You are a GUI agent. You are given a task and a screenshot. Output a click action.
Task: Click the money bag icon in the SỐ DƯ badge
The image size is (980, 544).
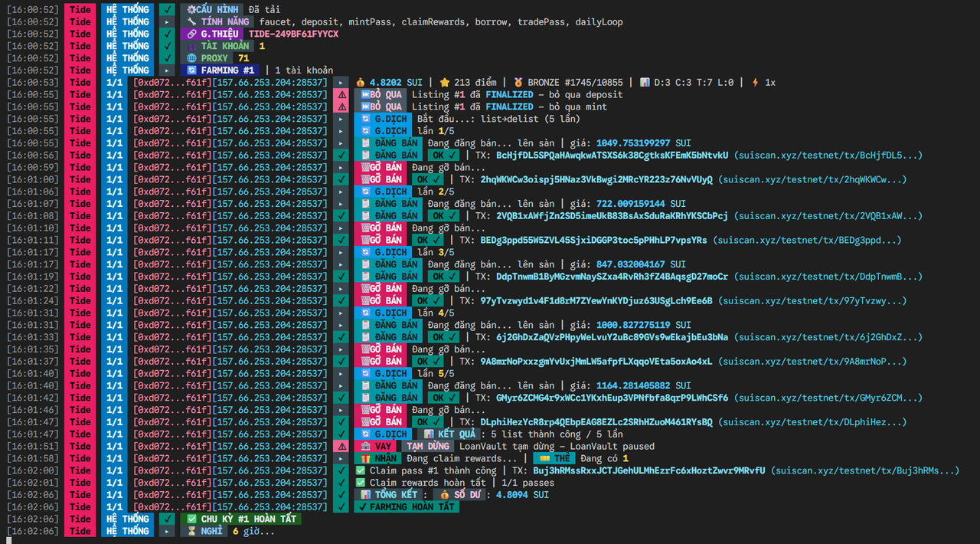(x=444, y=495)
